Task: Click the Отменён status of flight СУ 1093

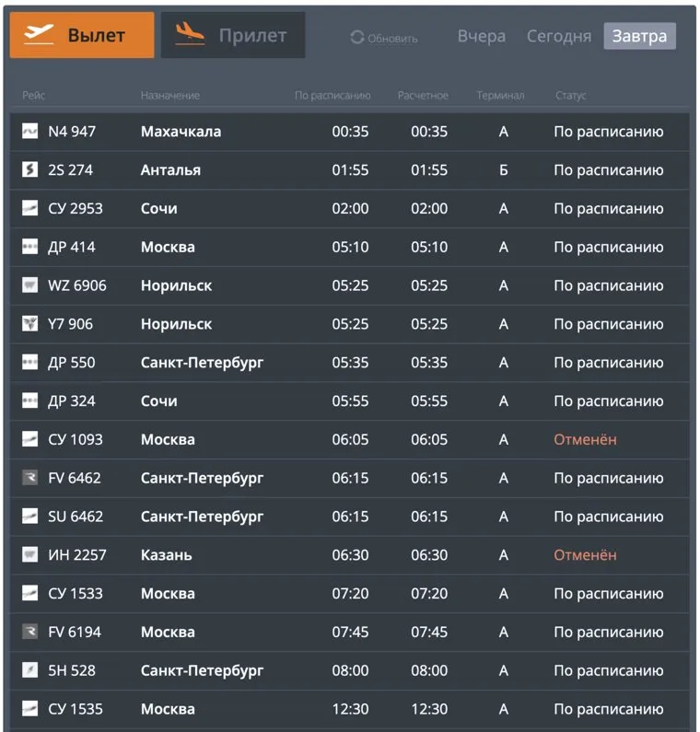Action: (585, 440)
